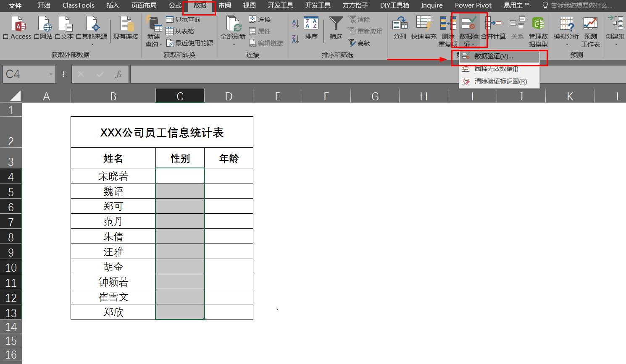Sort ascending with the A-Z icon
Screen dimensions: 626x364
pos(296,24)
